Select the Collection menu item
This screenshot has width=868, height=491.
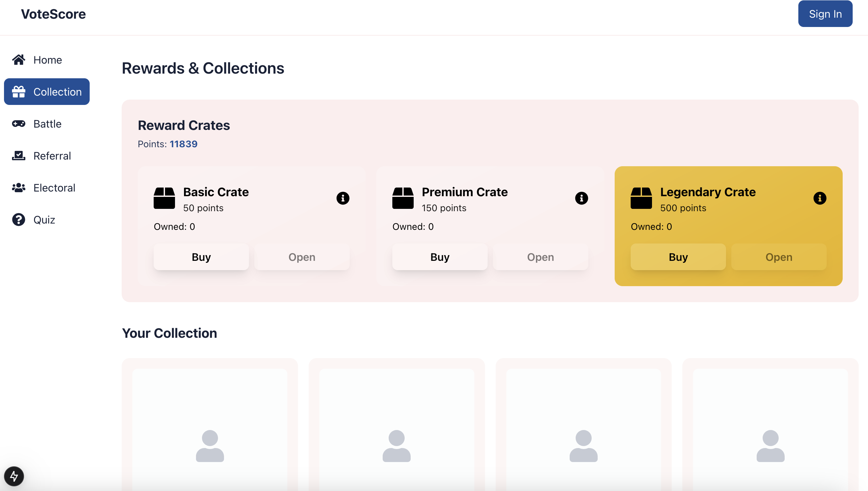47,92
